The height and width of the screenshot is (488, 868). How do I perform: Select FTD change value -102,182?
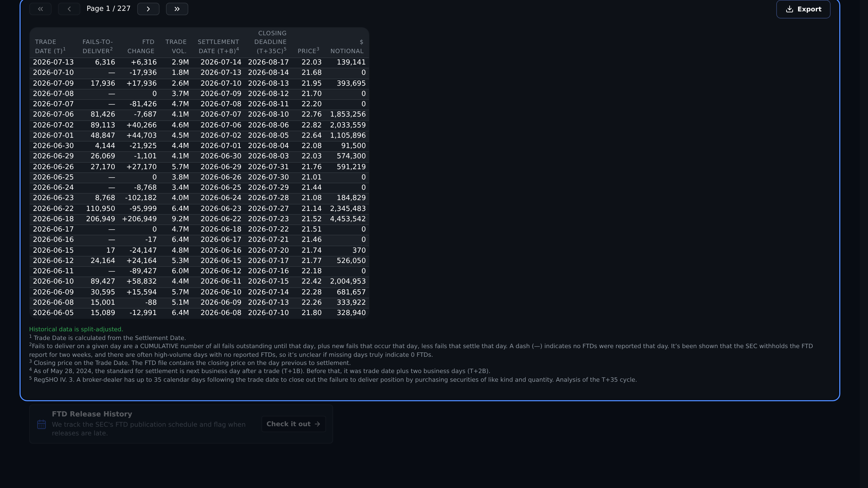pyautogui.click(x=141, y=198)
